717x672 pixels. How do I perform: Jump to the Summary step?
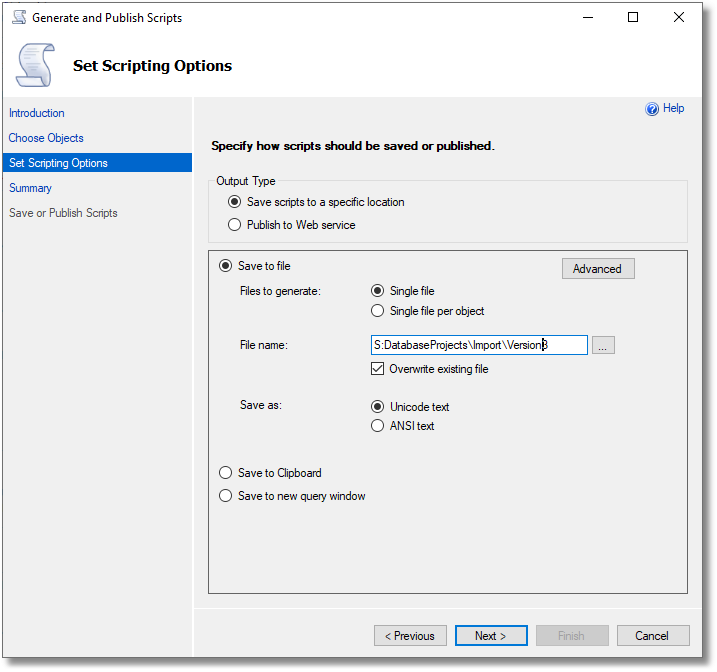30,188
